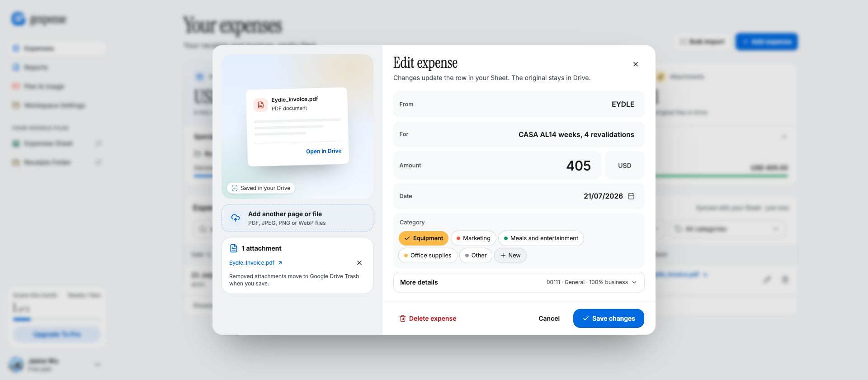Image resolution: width=868 pixels, height=380 pixels.
Task: Open Expenses Sheet in the background sidebar
Action: (57, 143)
